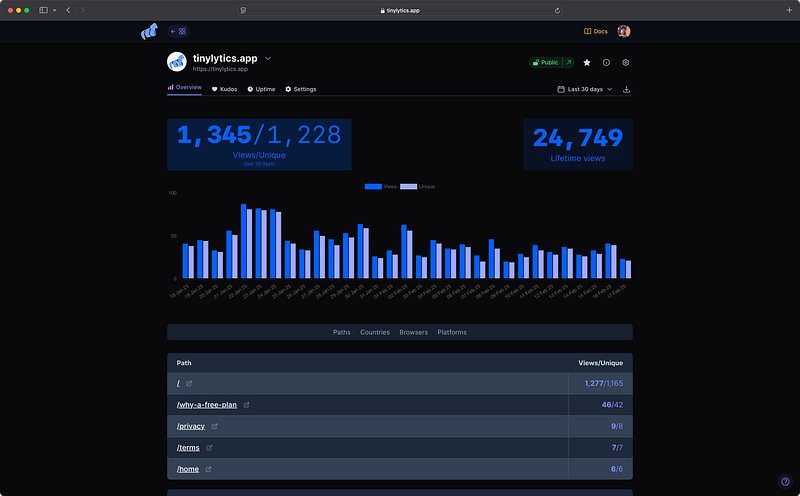Click the 9/8 views value
Viewport: 800px width, 496px height.
pyautogui.click(x=617, y=426)
